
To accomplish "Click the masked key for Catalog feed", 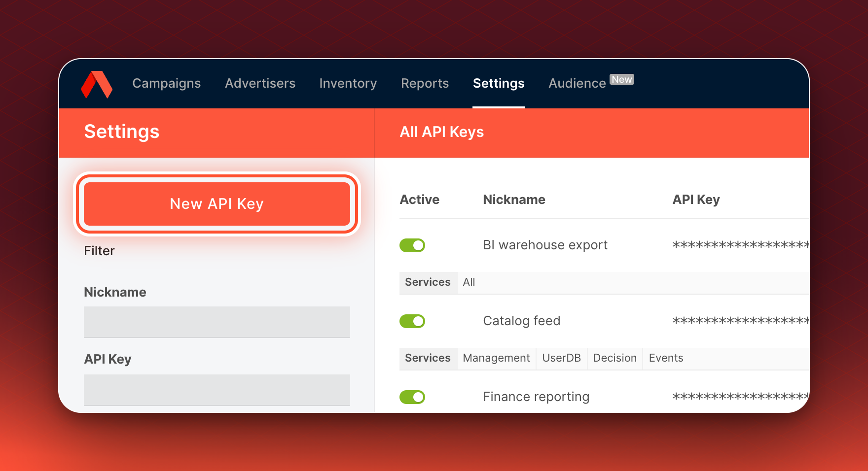I will 741,321.
